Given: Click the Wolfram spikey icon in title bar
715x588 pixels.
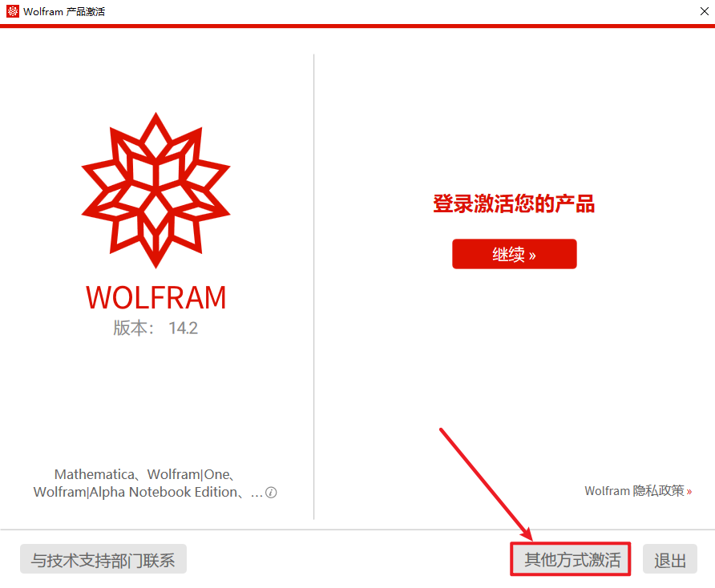Looking at the screenshot, I should pos(13,11).
